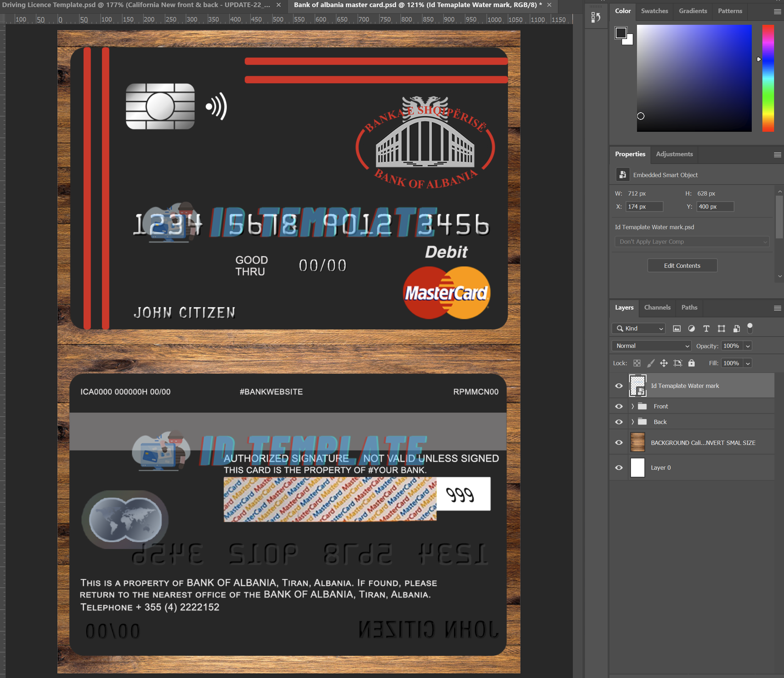Hide the Back group layer
This screenshot has width=784, height=678.
[619, 422]
